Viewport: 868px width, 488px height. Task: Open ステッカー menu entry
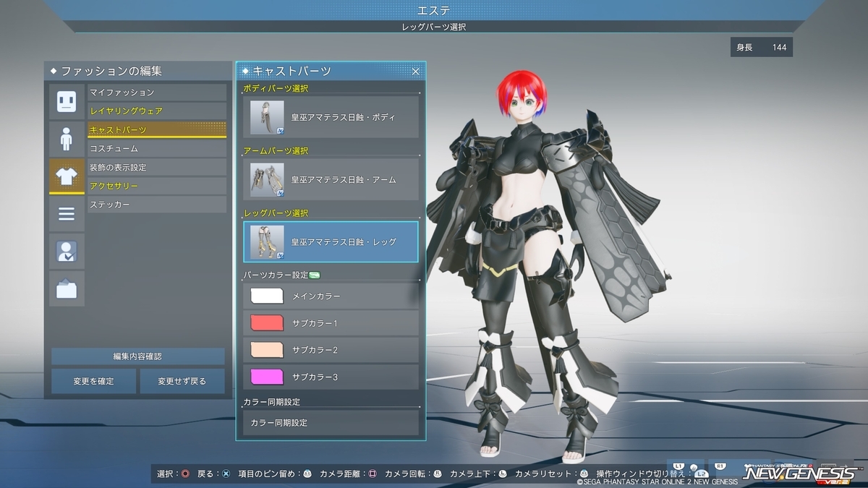tap(157, 205)
